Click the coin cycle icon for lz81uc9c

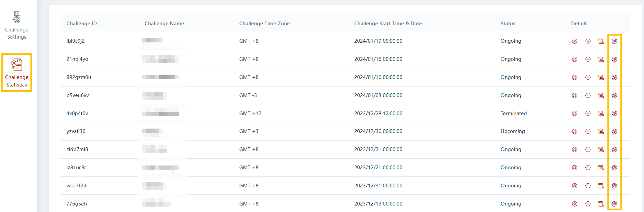click(x=614, y=168)
